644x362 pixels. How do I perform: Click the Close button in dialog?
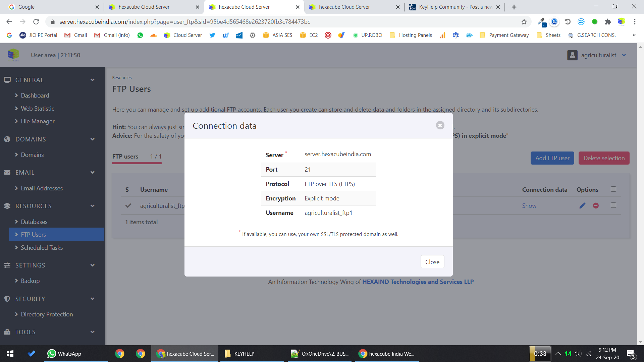coord(432,262)
